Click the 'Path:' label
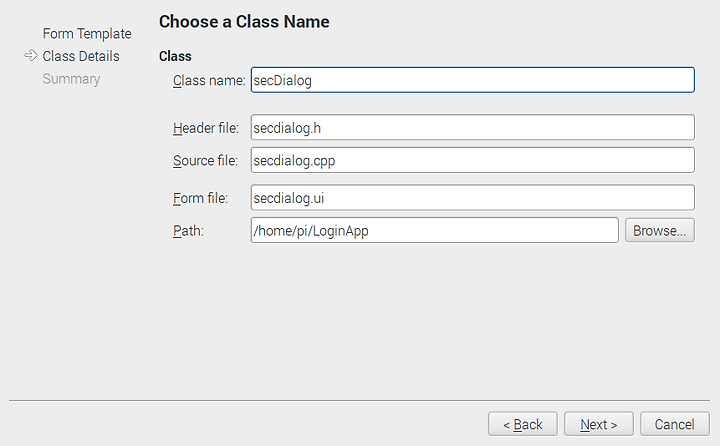The width and height of the screenshot is (720, 446). click(x=188, y=231)
